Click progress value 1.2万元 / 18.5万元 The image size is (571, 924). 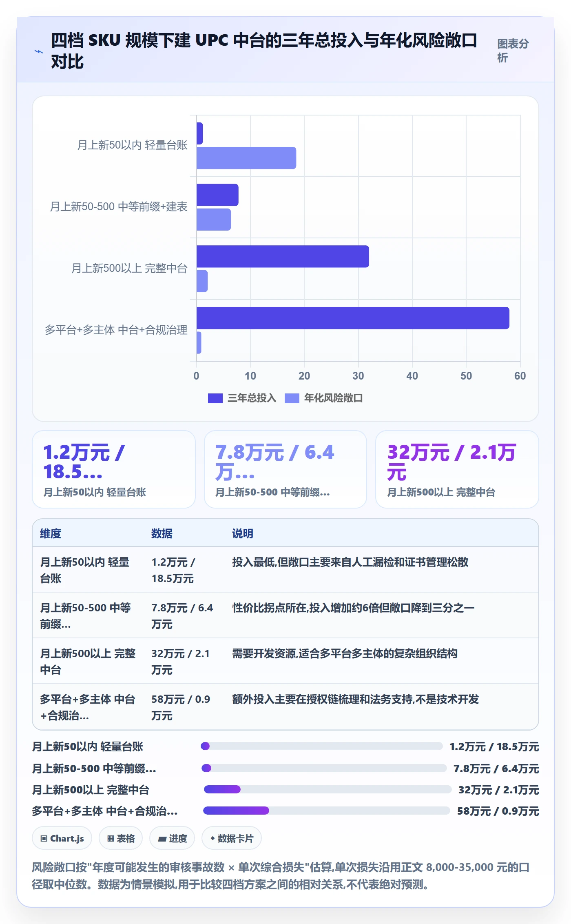pos(494,746)
